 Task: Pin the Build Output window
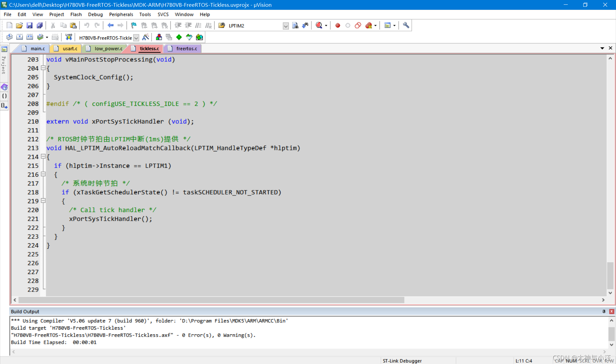604,311
